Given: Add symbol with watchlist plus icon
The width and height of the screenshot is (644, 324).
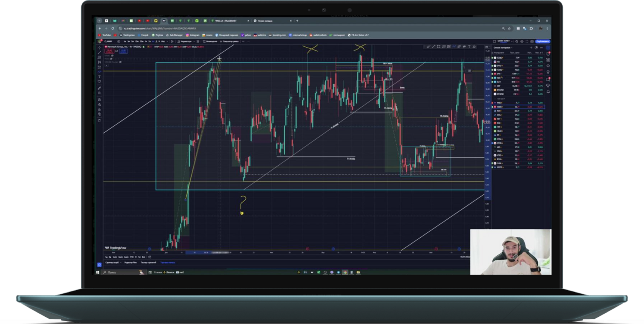Looking at the screenshot, I should click(531, 48).
